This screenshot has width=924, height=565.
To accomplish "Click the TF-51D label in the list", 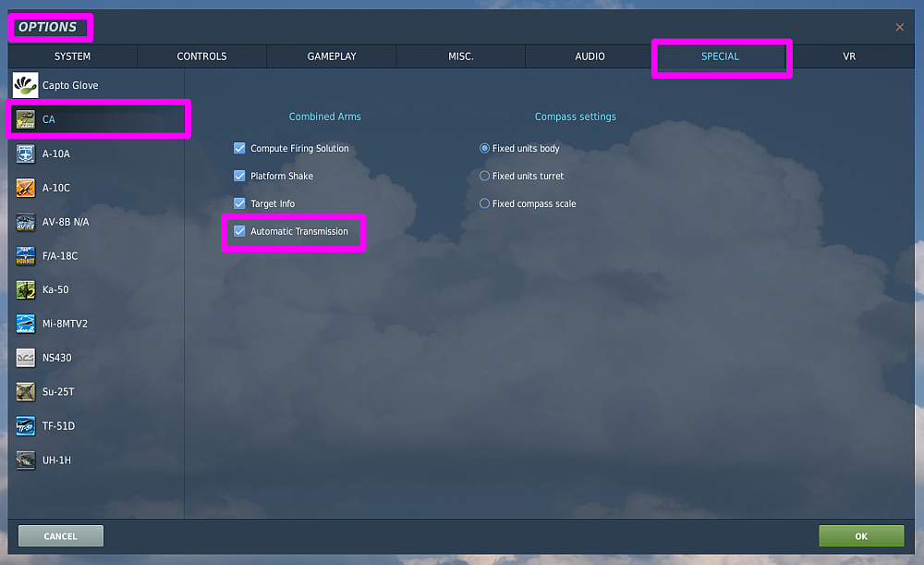I will [x=58, y=425].
